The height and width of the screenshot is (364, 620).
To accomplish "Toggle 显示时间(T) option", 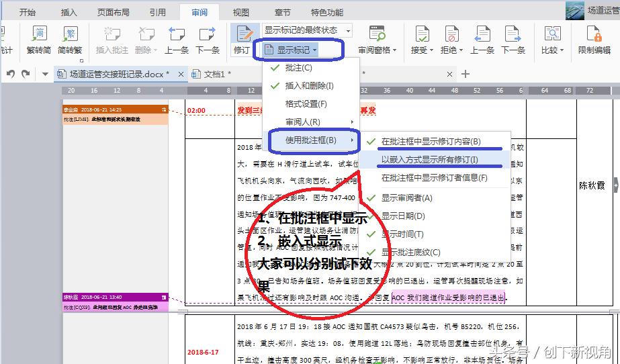I will point(434,234).
